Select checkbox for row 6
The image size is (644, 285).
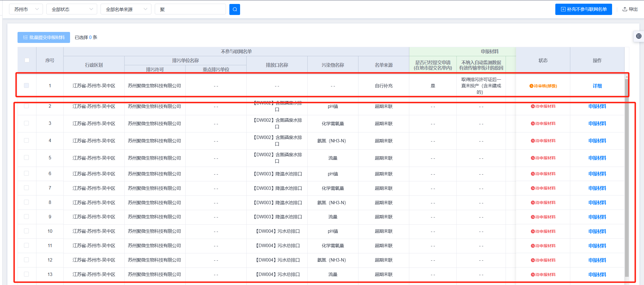[x=27, y=173]
